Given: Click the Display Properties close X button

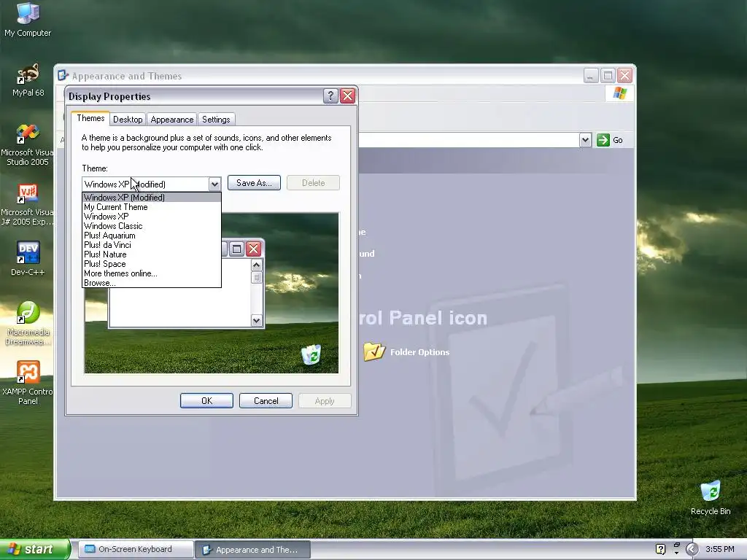Looking at the screenshot, I should coord(348,96).
